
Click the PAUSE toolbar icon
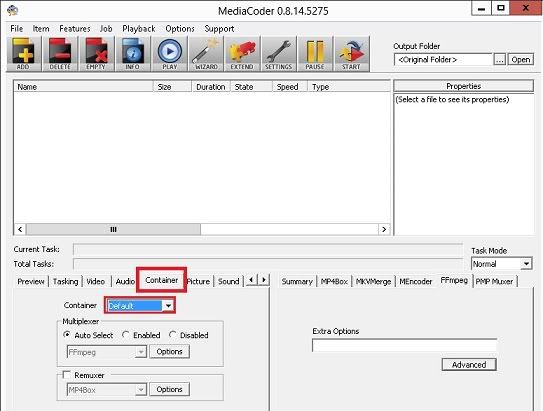click(x=315, y=54)
